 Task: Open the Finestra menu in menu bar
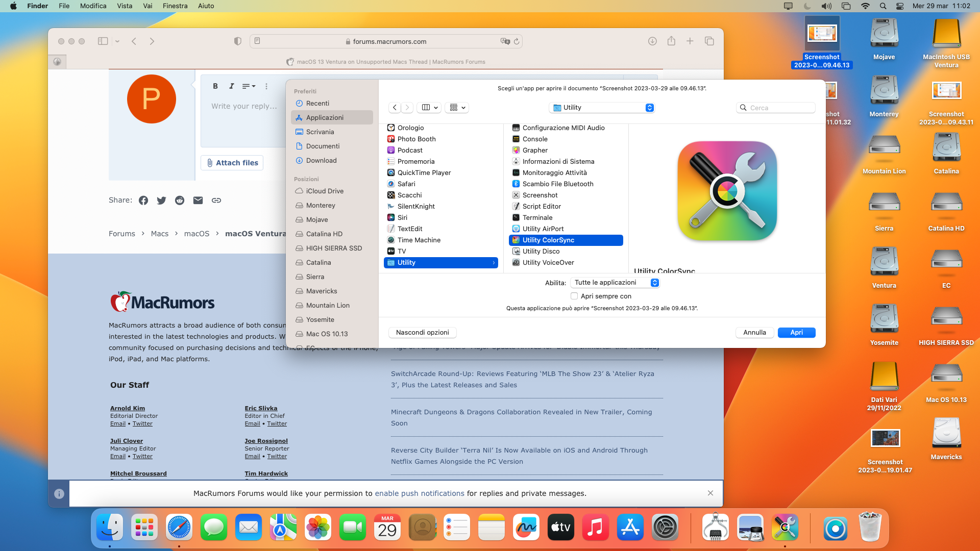click(x=175, y=6)
